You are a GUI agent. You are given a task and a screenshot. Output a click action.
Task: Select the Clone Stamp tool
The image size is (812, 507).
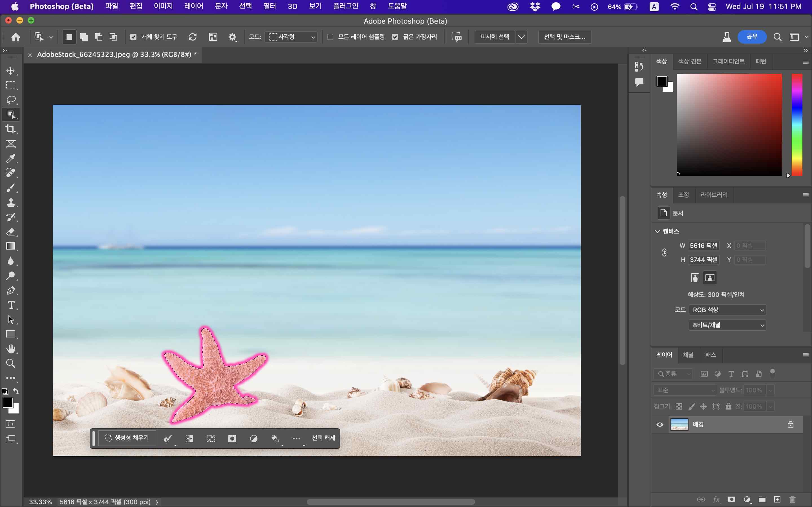(x=11, y=202)
